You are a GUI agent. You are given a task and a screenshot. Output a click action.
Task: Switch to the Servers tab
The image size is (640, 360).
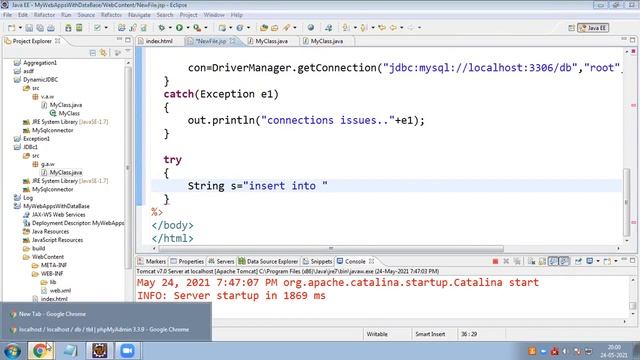coord(221,261)
